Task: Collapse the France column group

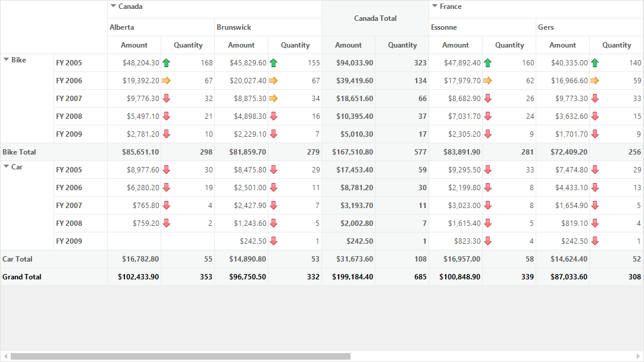Action: click(434, 6)
